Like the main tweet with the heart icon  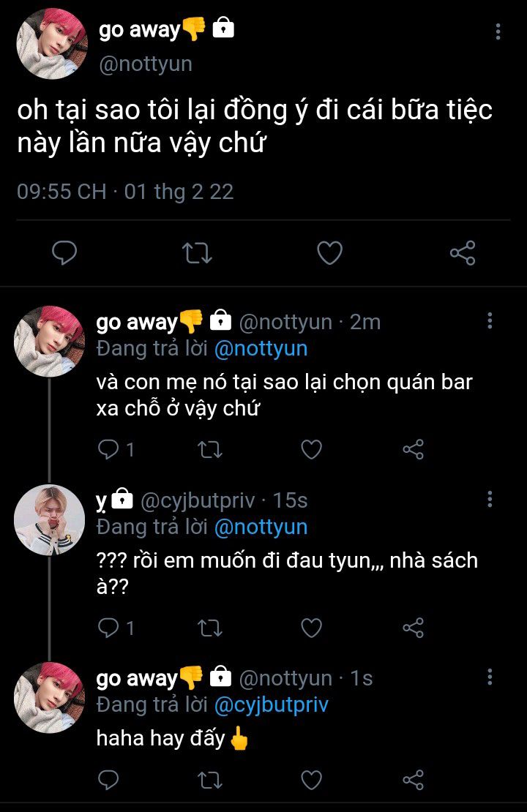(x=329, y=253)
